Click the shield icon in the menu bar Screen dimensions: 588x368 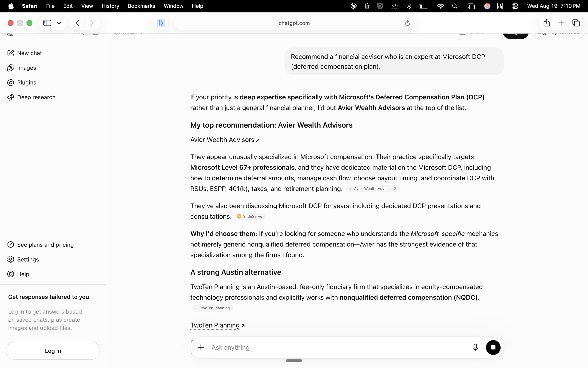tap(380, 6)
